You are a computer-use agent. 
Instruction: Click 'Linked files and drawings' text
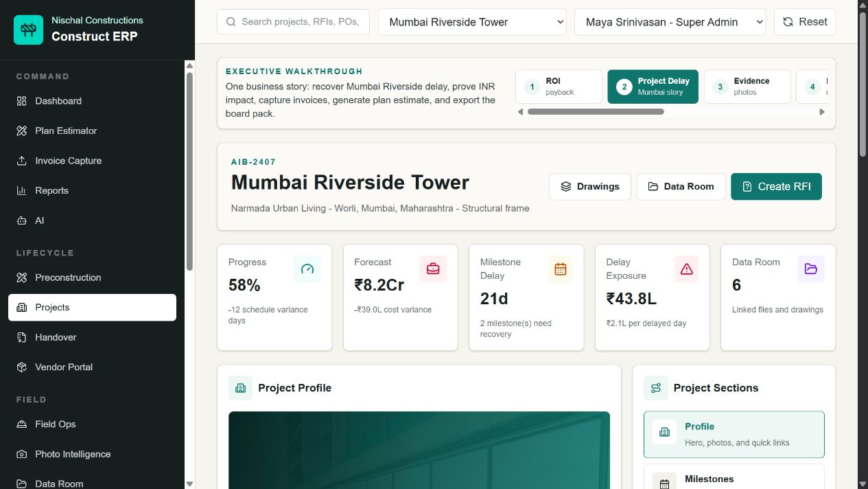[777, 310]
